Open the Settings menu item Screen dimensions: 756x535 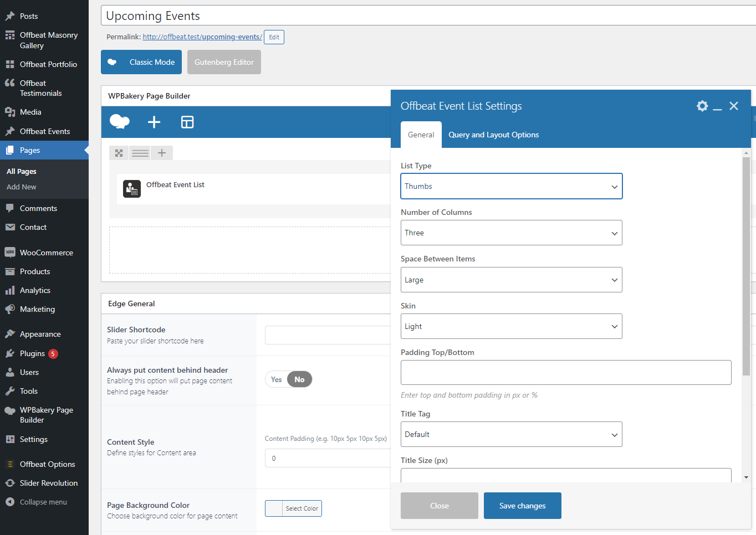coord(44,439)
